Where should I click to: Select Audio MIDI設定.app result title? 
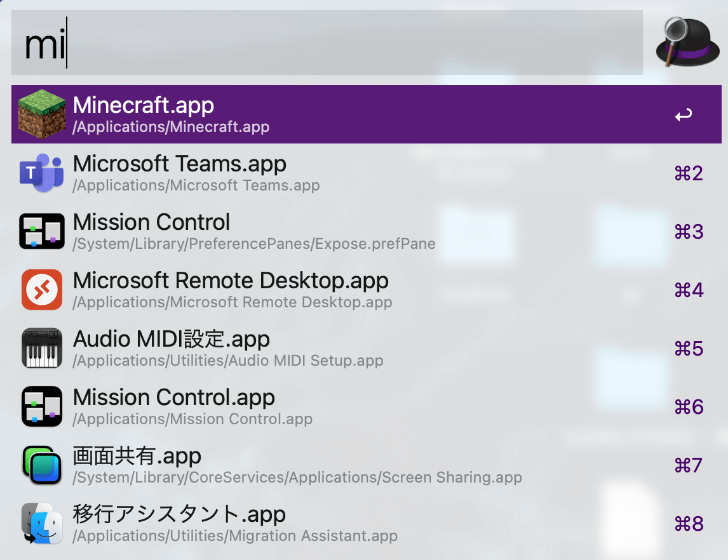pyautogui.click(x=172, y=339)
